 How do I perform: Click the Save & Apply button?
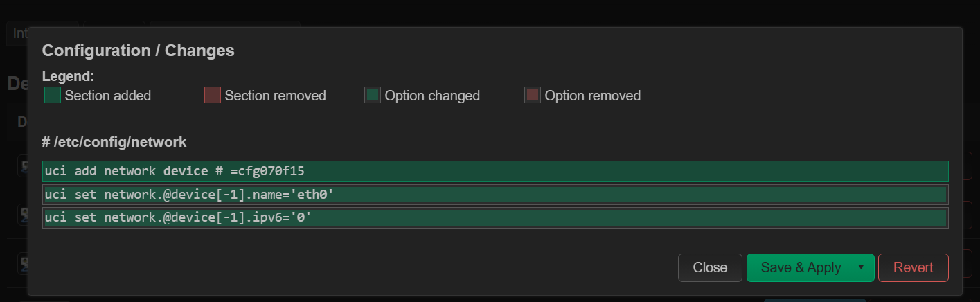[799, 267]
